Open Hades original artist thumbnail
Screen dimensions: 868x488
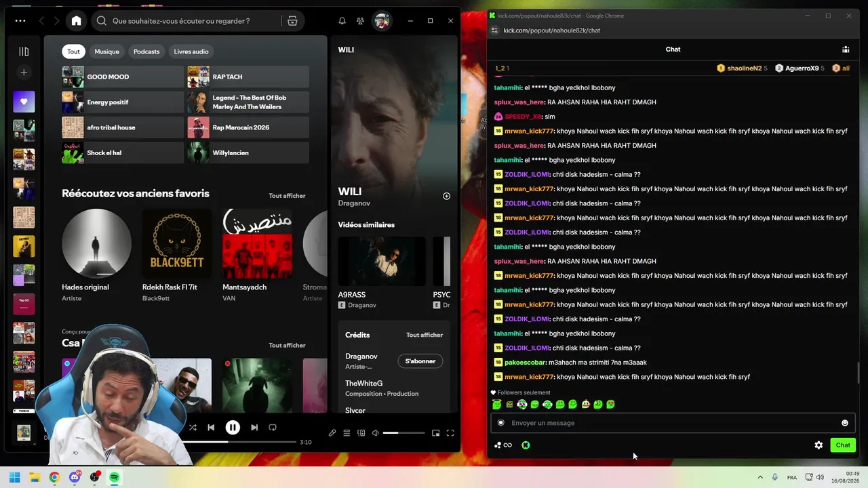96,243
